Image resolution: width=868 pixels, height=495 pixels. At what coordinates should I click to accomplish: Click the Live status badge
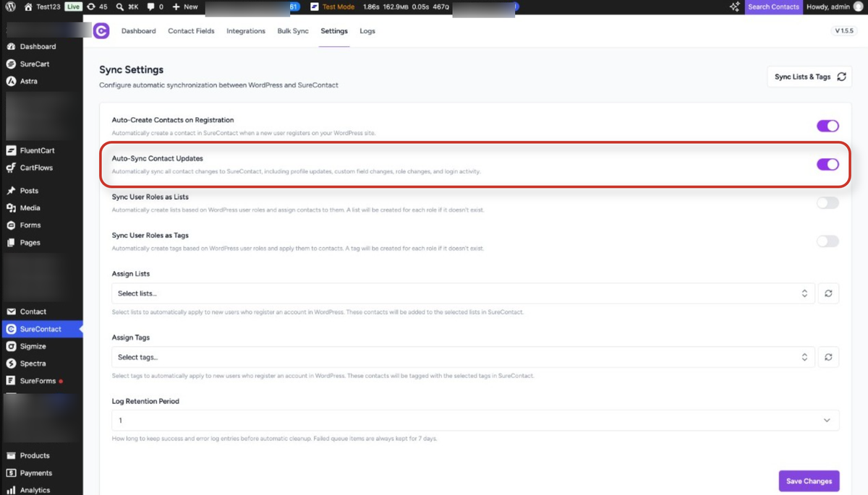pos(73,7)
